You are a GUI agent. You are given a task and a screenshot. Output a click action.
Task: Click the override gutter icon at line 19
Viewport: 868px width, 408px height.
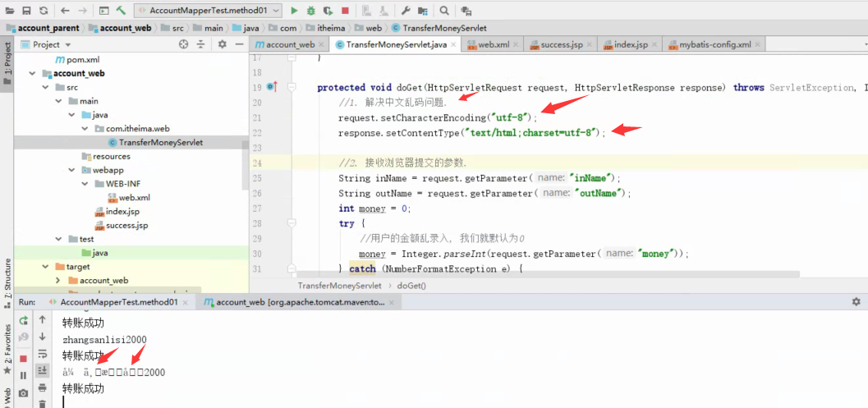click(x=272, y=87)
